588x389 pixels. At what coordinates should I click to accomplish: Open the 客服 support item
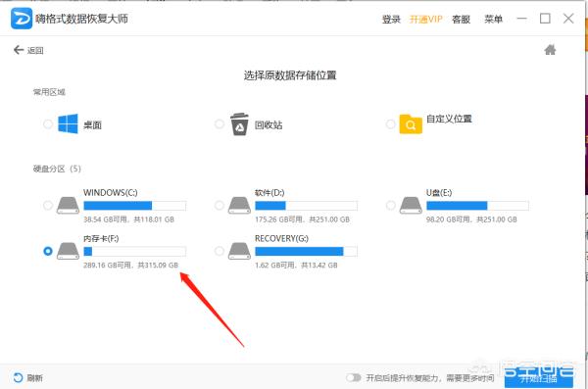point(461,20)
